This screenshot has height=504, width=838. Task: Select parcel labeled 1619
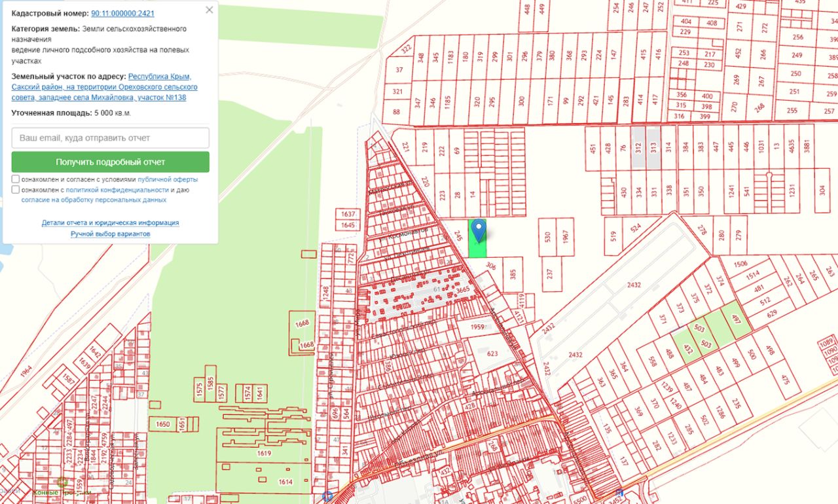click(264, 453)
